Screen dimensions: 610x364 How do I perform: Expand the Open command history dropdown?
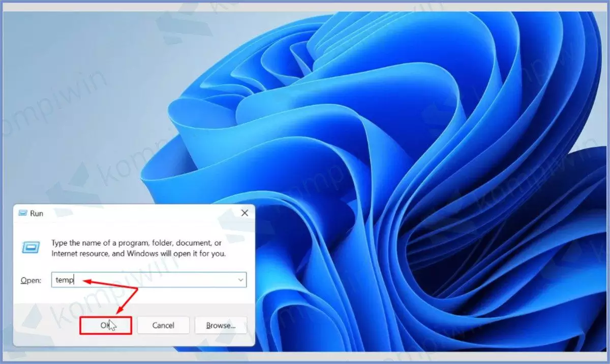240,280
